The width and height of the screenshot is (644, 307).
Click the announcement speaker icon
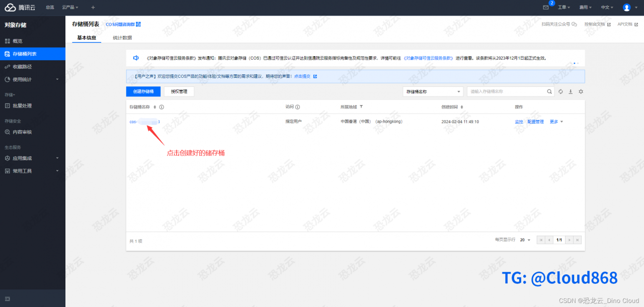(135, 58)
